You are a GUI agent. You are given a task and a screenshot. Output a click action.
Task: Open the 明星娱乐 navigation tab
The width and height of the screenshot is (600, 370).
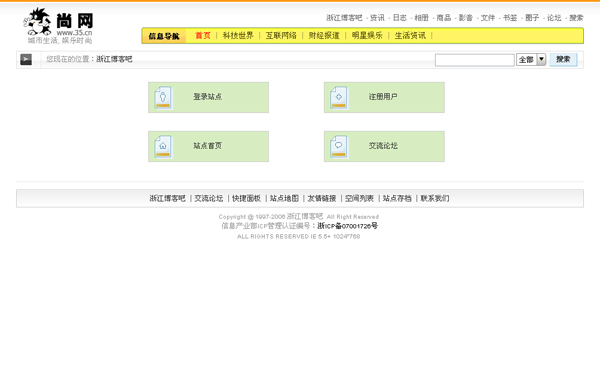[x=367, y=36]
